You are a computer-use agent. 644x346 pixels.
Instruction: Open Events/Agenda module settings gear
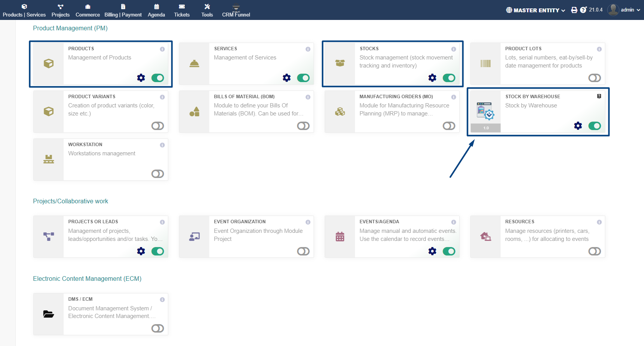coord(432,251)
